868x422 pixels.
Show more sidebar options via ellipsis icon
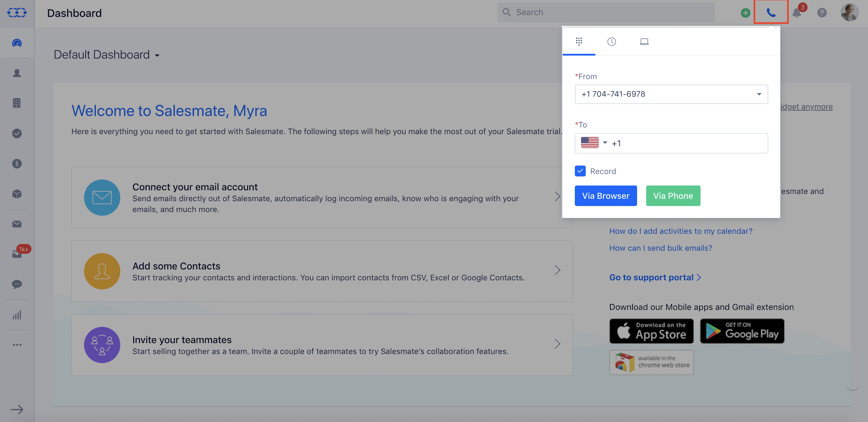[17, 345]
